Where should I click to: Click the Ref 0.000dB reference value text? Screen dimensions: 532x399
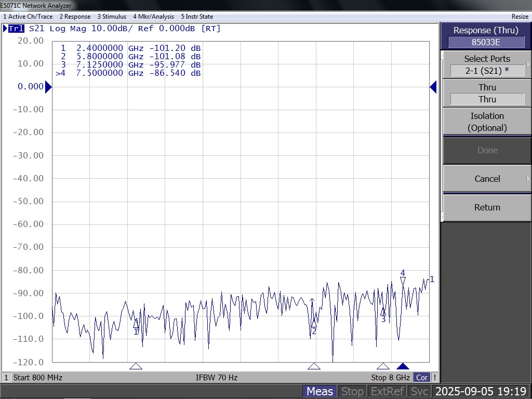tap(167, 29)
